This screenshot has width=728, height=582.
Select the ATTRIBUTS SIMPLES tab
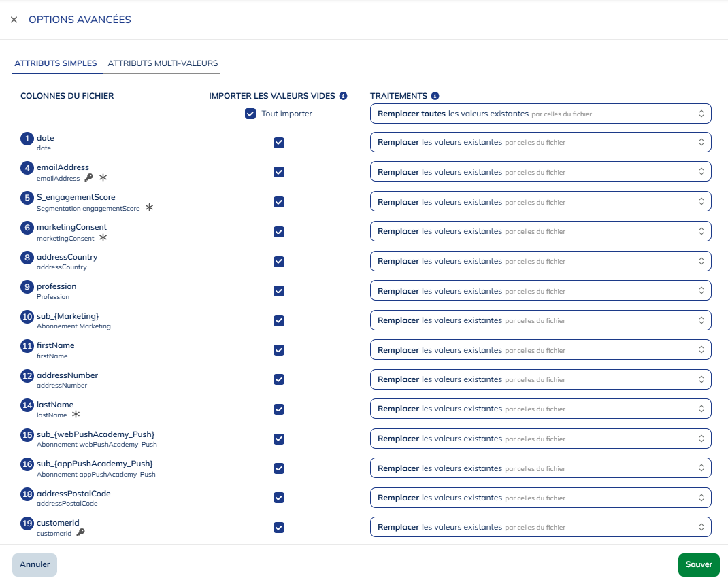tap(56, 63)
